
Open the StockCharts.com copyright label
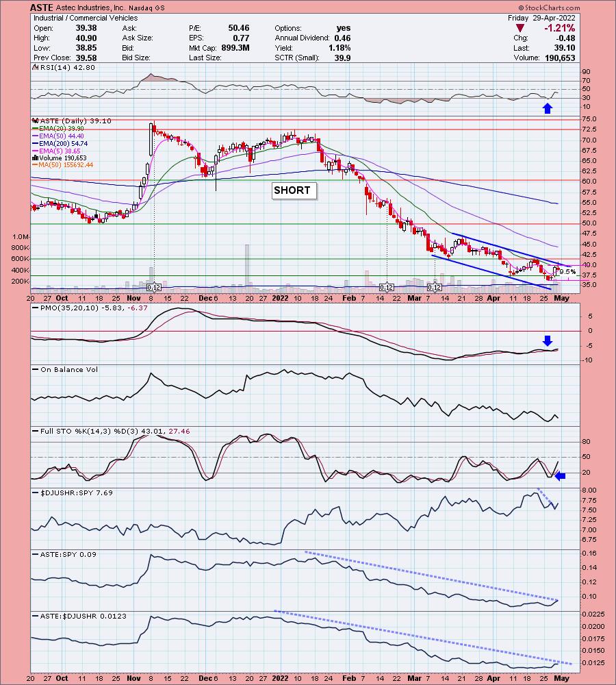click(x=549, y=8)
